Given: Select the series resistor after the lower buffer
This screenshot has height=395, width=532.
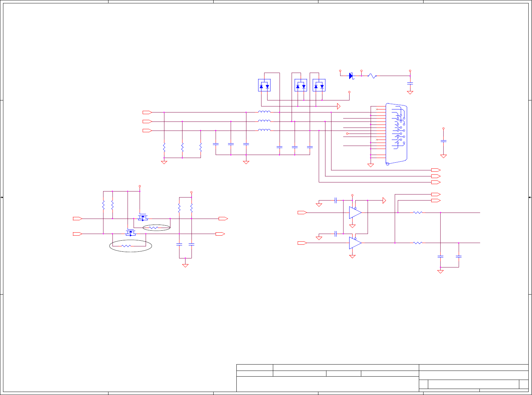Looking at the screenshot, I should [x=418, y=243].
